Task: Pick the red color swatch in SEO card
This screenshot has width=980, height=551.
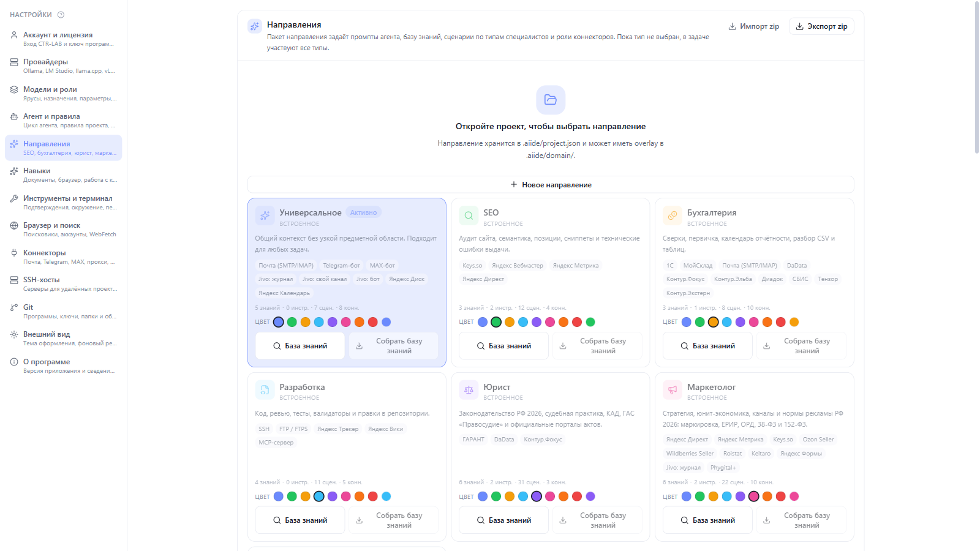Action: click(577, 322)
